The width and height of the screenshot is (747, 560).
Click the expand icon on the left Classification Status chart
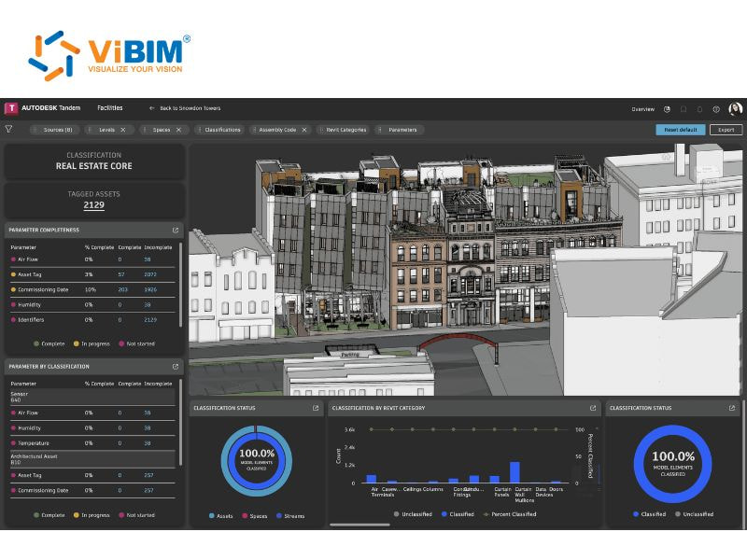315,408
